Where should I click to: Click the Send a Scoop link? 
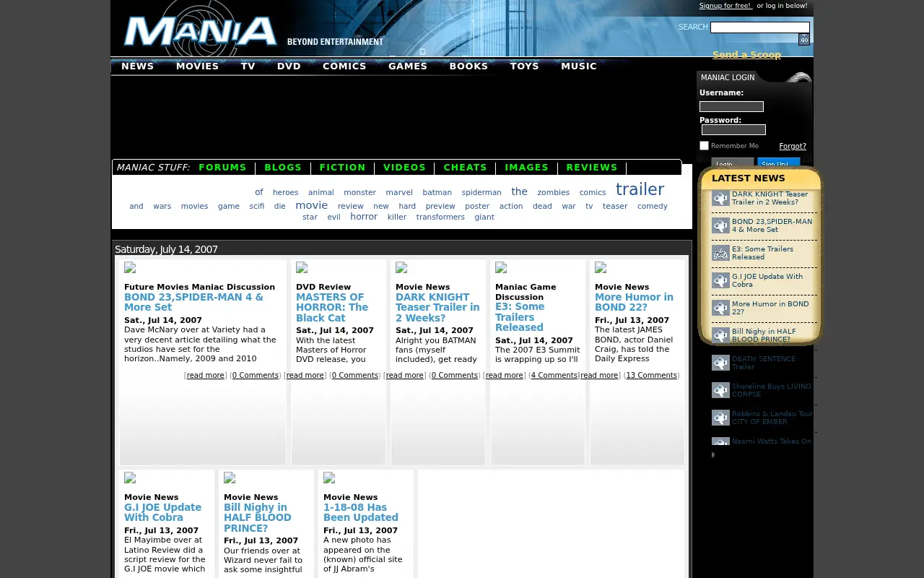(x=746, y=55)
